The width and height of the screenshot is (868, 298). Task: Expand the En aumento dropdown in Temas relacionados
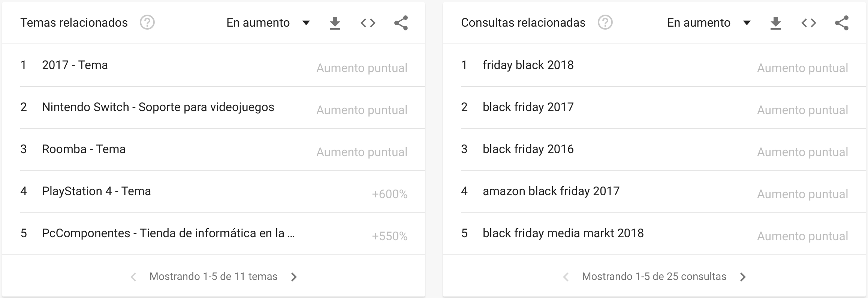click(x=268, y=23)
